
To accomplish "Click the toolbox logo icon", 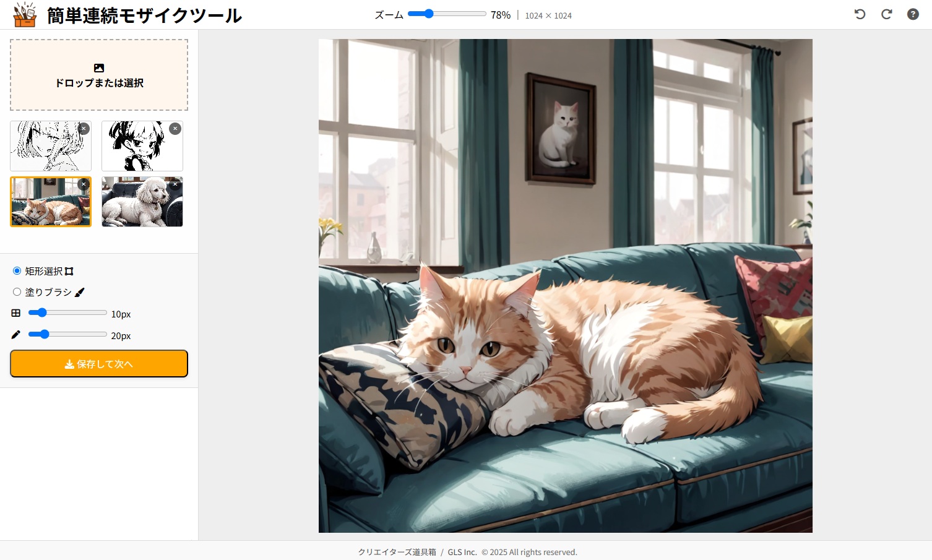I will 25,15.
